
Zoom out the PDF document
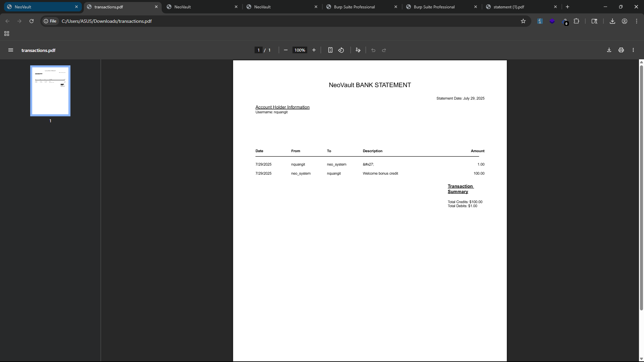pyautogui.click(x=286, y=50)
